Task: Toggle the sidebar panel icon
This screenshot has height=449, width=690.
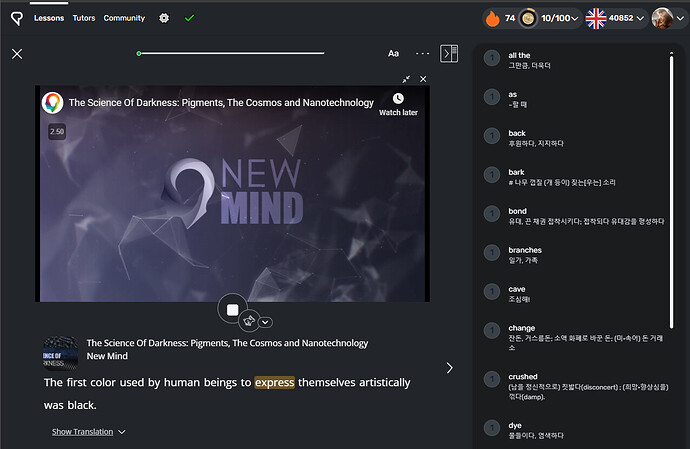Action: (x=449, y=54)
